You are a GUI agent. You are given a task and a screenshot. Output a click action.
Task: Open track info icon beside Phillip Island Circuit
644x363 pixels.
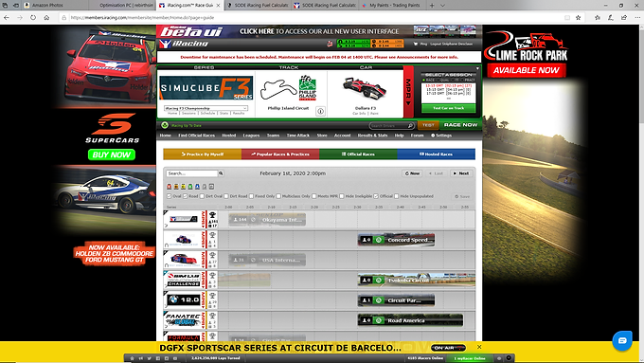pyautogui.click(x=320, y=111)
